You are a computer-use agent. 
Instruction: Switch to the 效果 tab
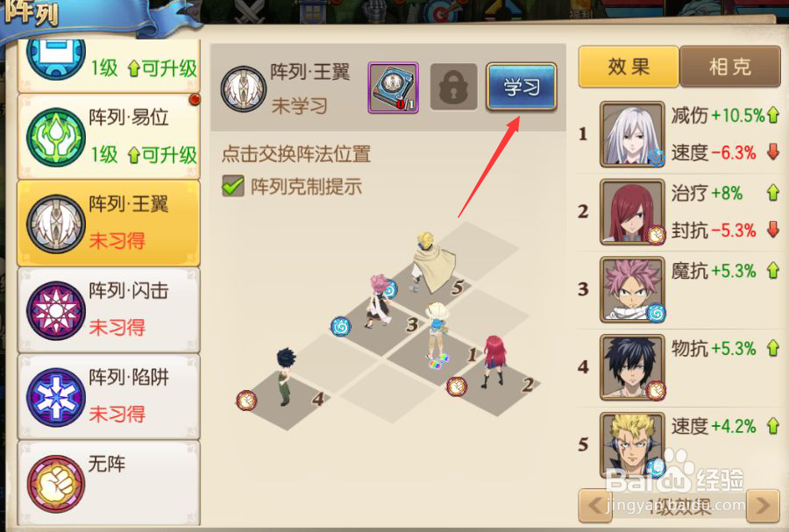coord(629,67)
